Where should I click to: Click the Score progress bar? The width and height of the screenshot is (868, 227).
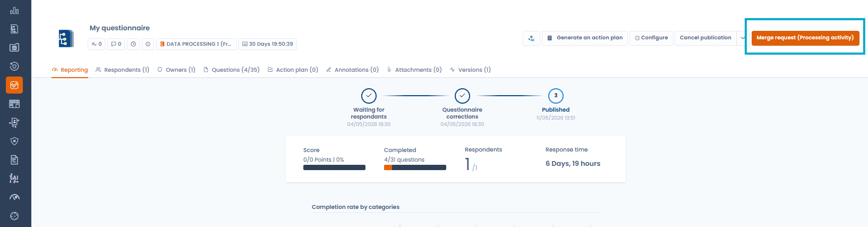334,167
